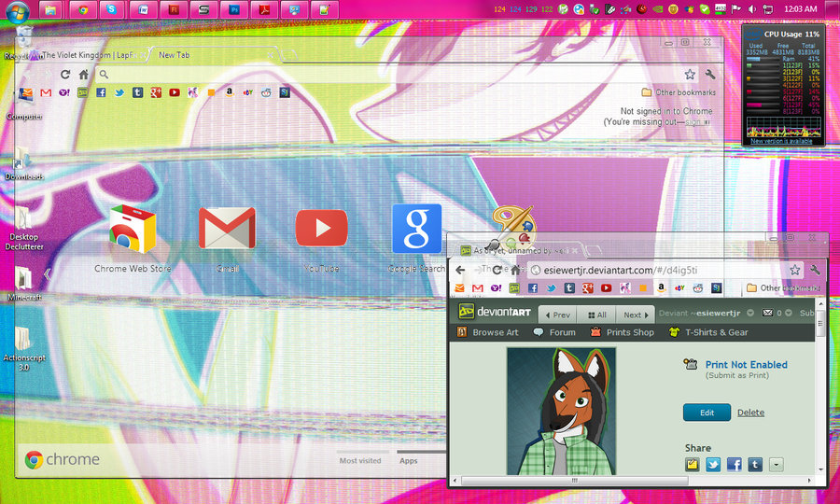This screenshot has height=504, width=840.
Task: Open Other bookmarks folder in large Chrome window
Action: click(x=679, y=92)
